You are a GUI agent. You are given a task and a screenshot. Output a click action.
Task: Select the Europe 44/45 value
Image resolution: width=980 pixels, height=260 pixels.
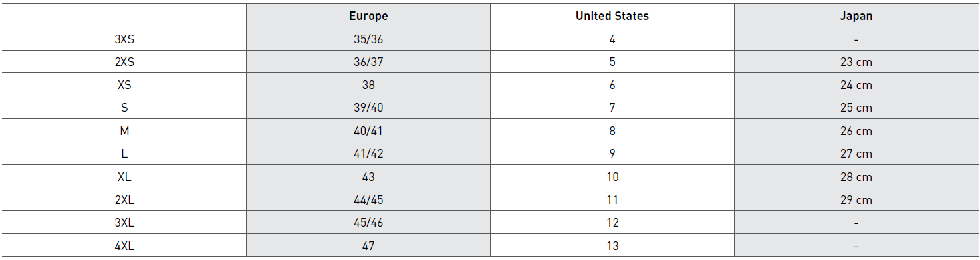368,199
